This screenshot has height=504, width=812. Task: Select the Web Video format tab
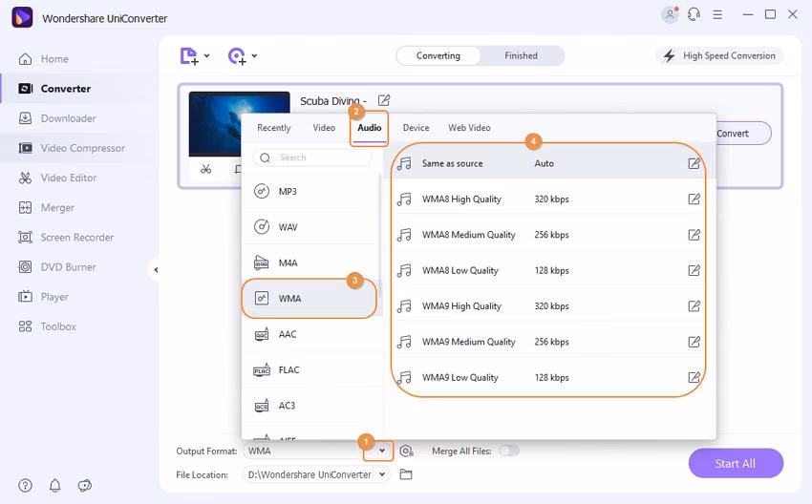[469, 128]
